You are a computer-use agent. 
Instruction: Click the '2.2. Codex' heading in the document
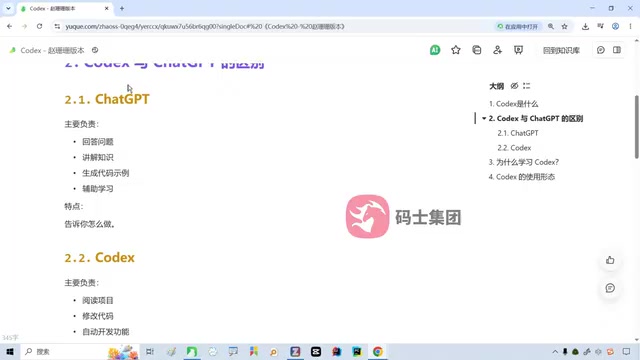[x=100, y=258]
